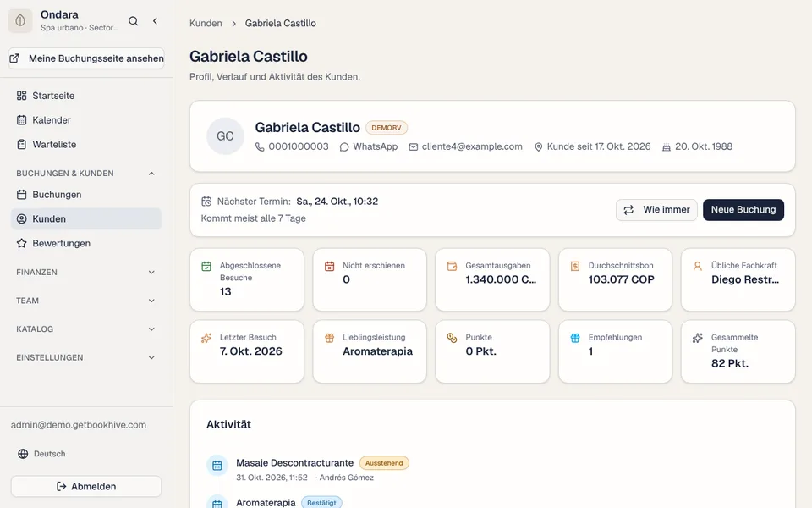The width and height of the screenshot is (812, 508).
Task: Click the Lieblingsleistung Aromaterapia card
Action: pos(370,351)
